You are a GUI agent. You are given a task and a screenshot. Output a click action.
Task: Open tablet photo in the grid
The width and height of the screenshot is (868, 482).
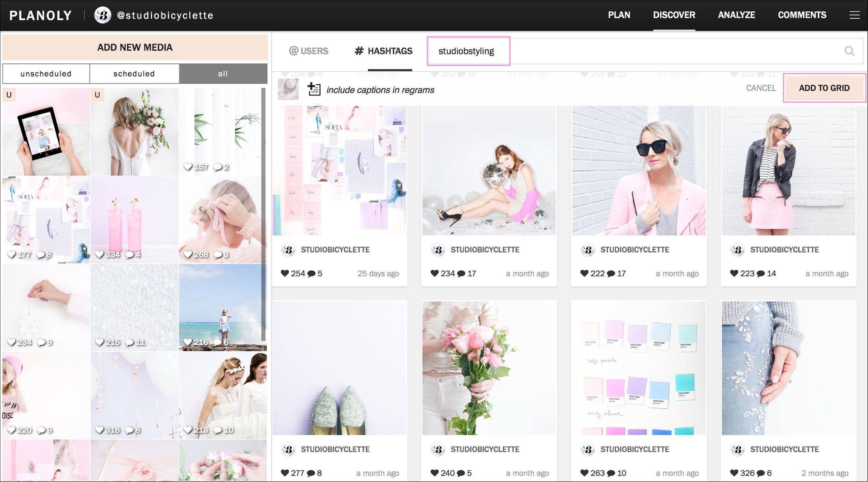46,132
